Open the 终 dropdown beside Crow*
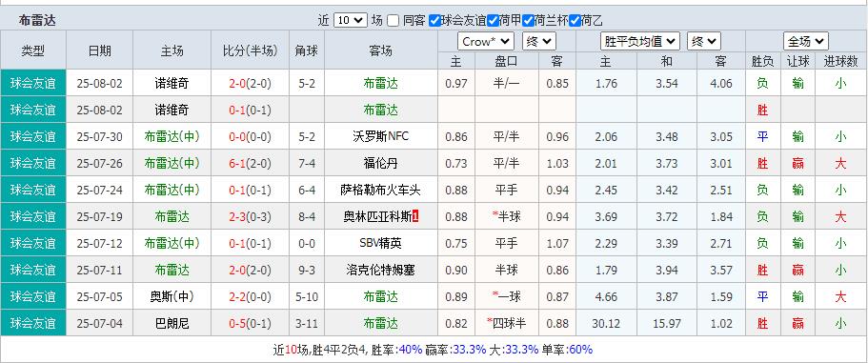This screenshot has height=363, width=868. [x=539, y=42]
